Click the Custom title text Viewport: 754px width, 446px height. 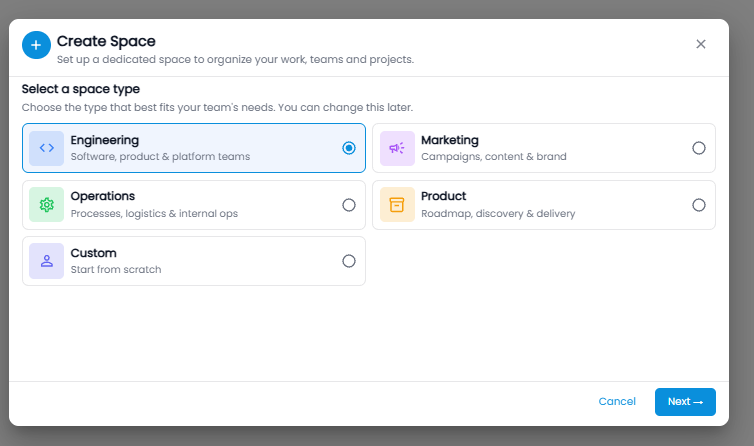pos(94,253)
